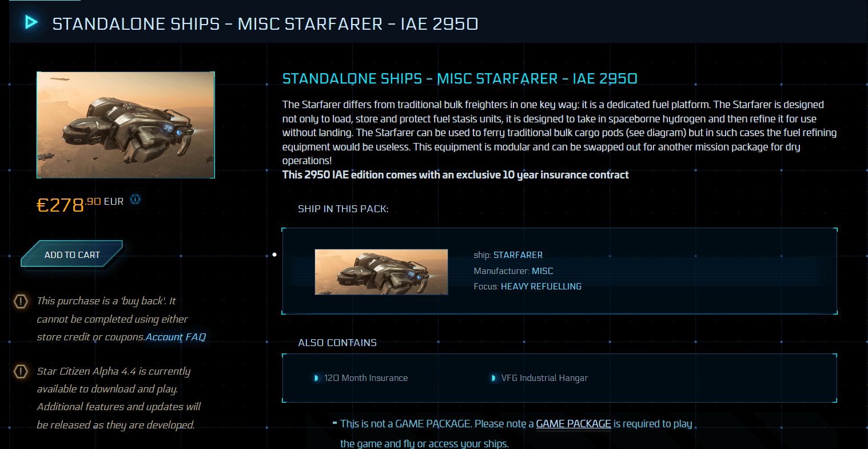Click the bullet icon before 120 Month Insurance
Viewport: 868px width, 449px height.
point(316,378)
